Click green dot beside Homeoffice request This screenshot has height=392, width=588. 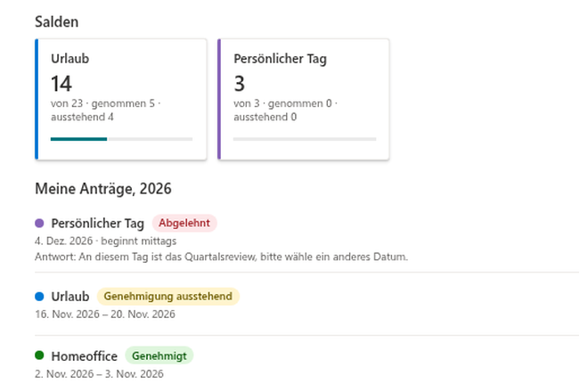point(39,355)
